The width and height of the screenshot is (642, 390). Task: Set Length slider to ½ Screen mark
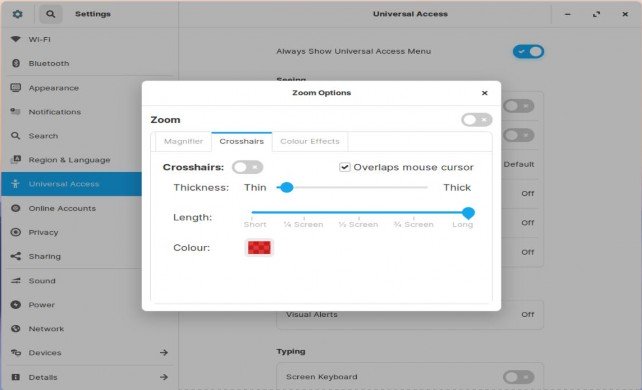coord(359,213)
